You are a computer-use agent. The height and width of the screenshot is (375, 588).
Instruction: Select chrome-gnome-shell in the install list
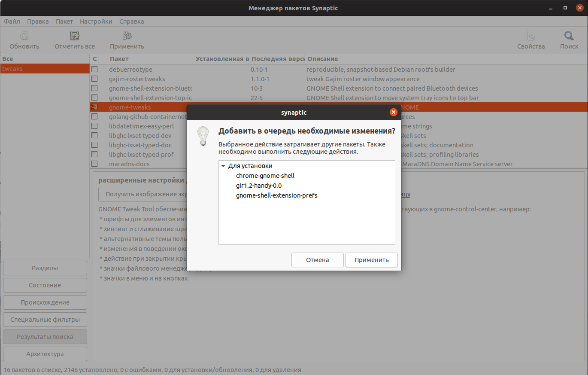[265, 176]
